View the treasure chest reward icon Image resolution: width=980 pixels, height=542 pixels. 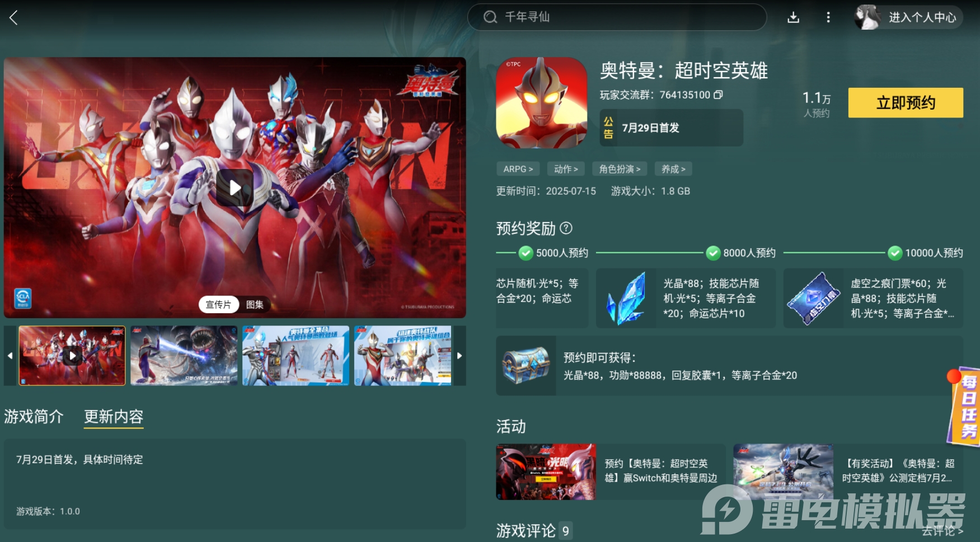click(x=526, y=366)
